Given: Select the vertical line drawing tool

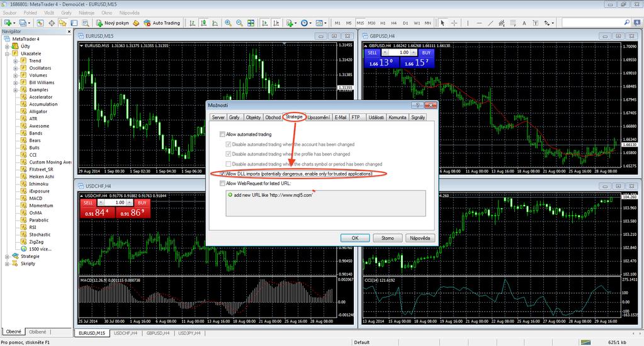Looking at the screenshot, I should pos(467,23).
